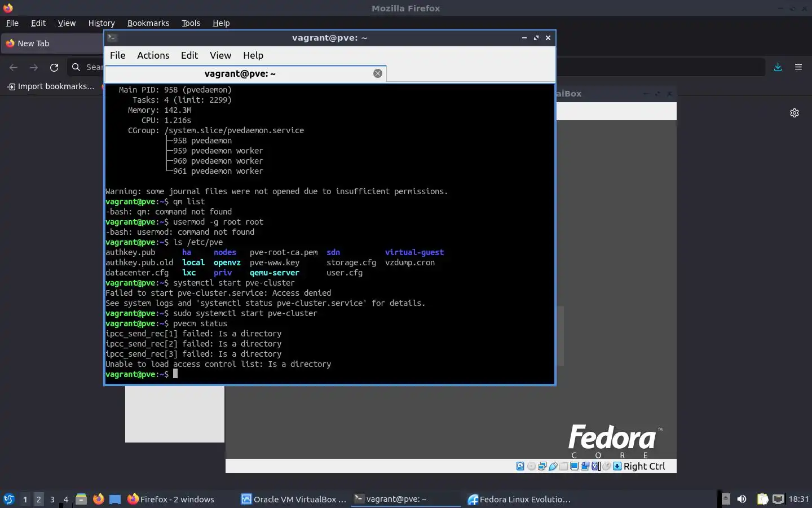
Task: Open clipboard manager tray icon
Action: tap(762, 499)
